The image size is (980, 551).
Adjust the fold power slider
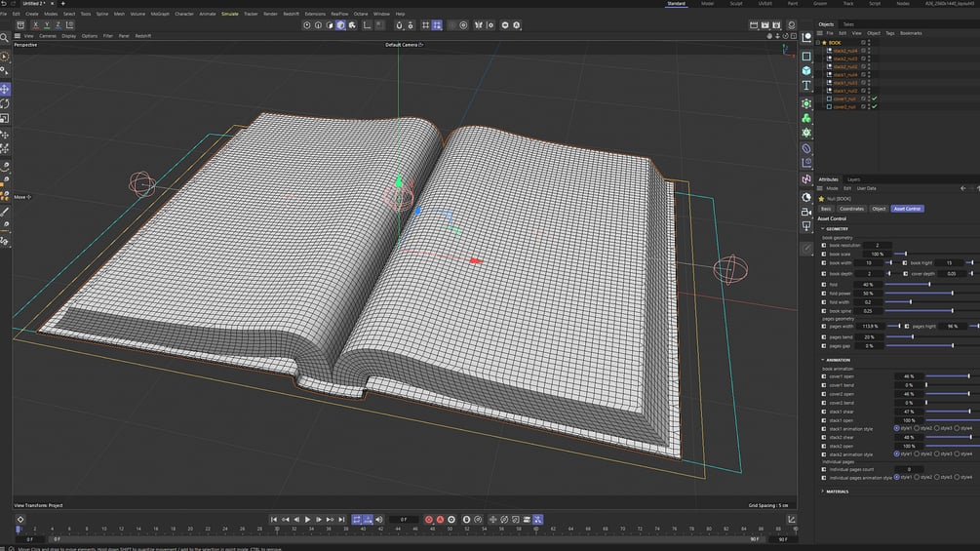pyautogui.click(x=919, y=293)
